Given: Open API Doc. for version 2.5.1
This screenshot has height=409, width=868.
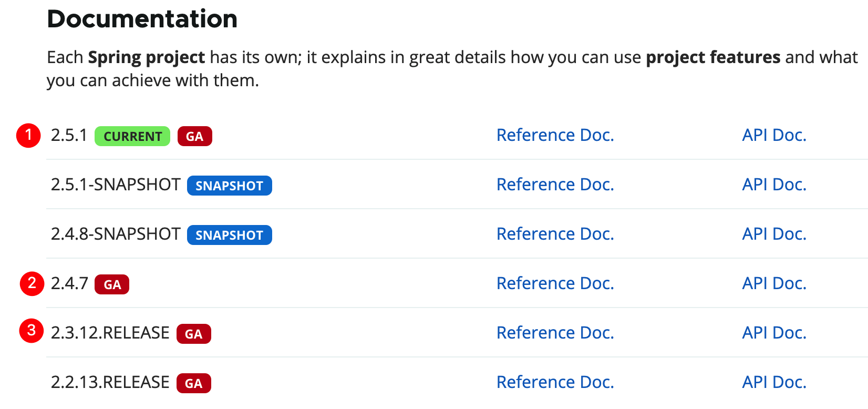Looking at the screenshot, I should coord(774,135).
